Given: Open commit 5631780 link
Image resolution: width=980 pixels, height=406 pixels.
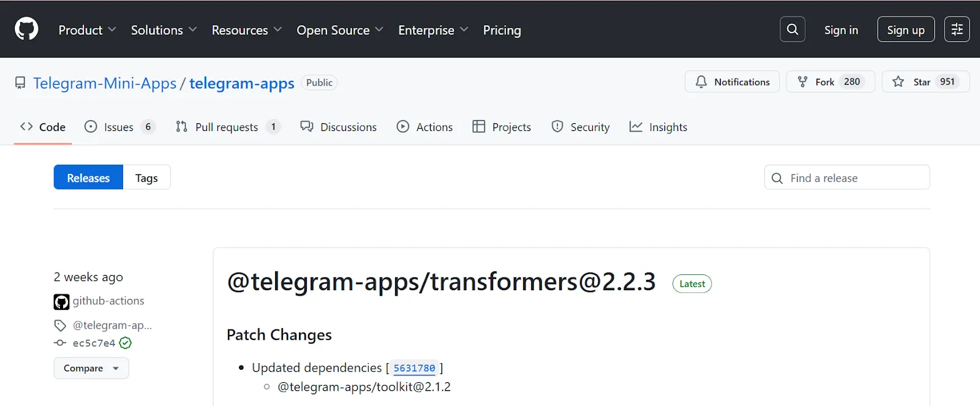Looking at the screenshot, I should click(414, 368).
